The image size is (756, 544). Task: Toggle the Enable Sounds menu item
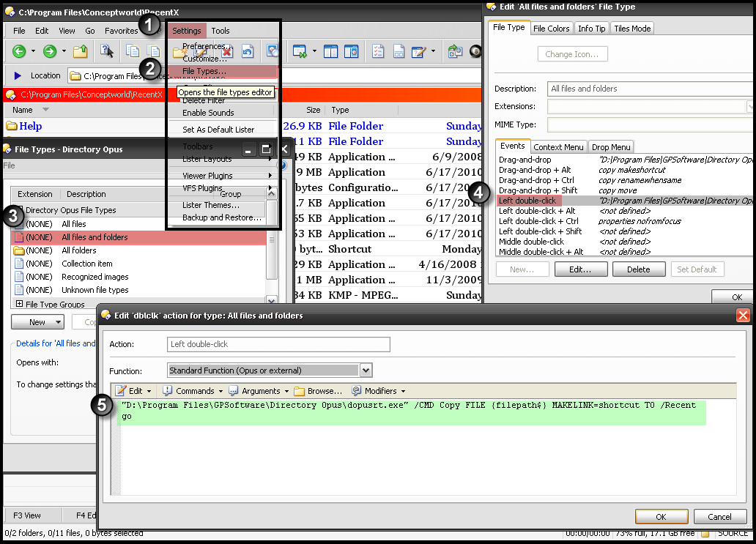208,113
